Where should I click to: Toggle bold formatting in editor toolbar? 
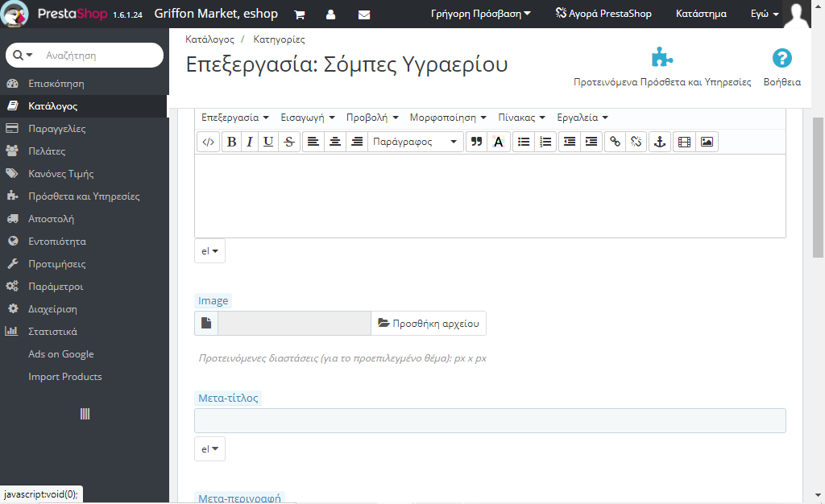pos(232,143)
